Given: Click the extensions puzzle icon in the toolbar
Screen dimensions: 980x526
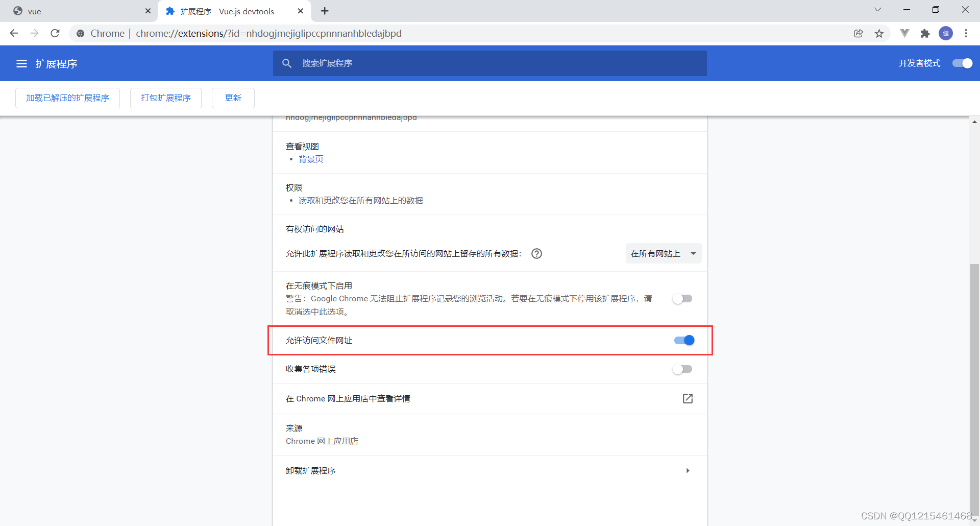Looking at the screenshot, I should [925, 33].
